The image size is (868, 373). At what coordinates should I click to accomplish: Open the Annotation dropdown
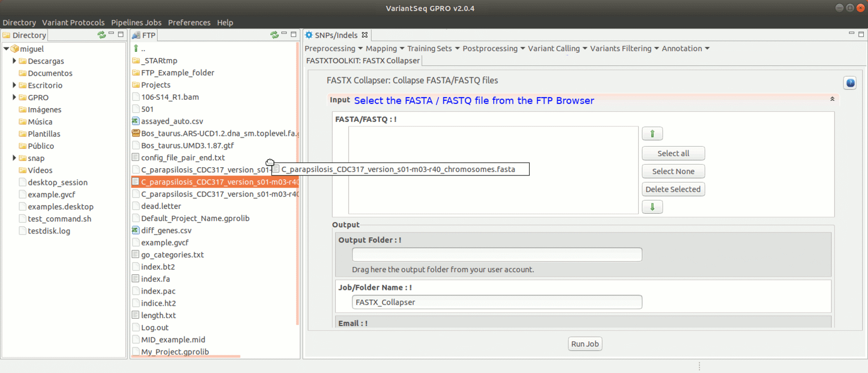point(685,49)
